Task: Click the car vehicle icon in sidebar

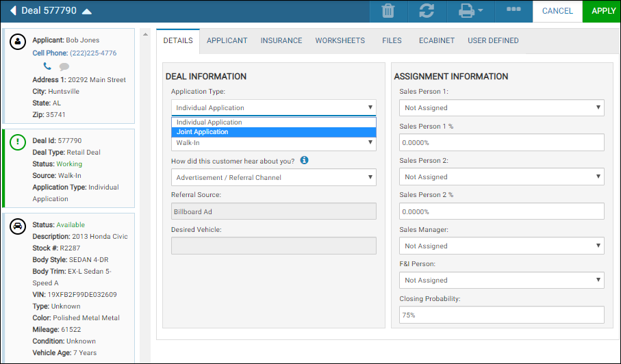Action: click(x=18, y=226)
